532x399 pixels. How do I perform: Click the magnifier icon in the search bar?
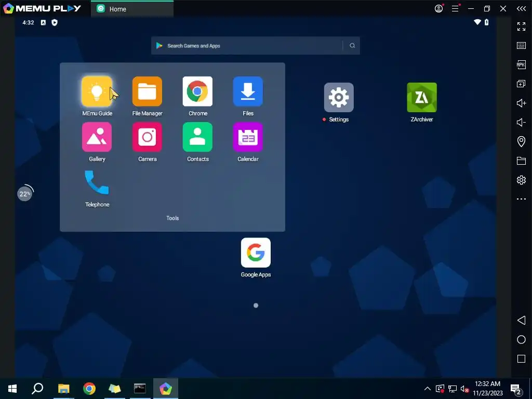coord(352,46)
